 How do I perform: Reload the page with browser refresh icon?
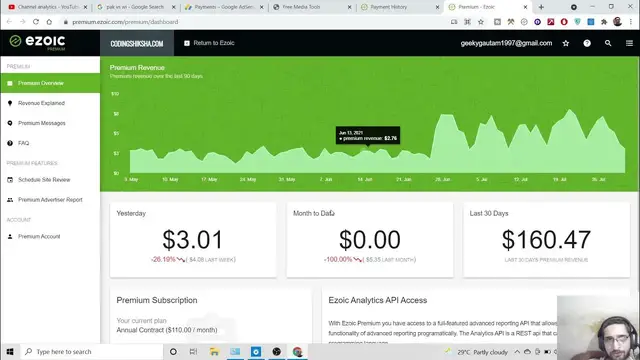[36, 22]
